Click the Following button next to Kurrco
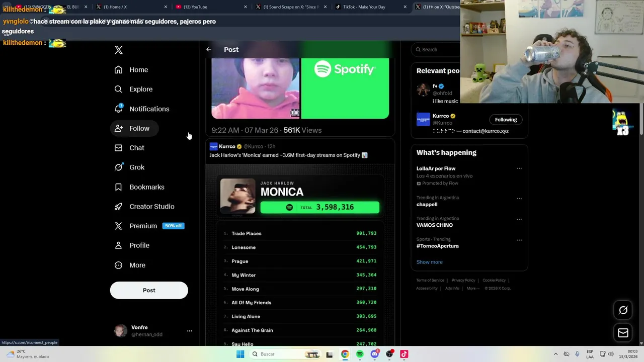This screenshot has height=362, width=644. pos(506,120)
